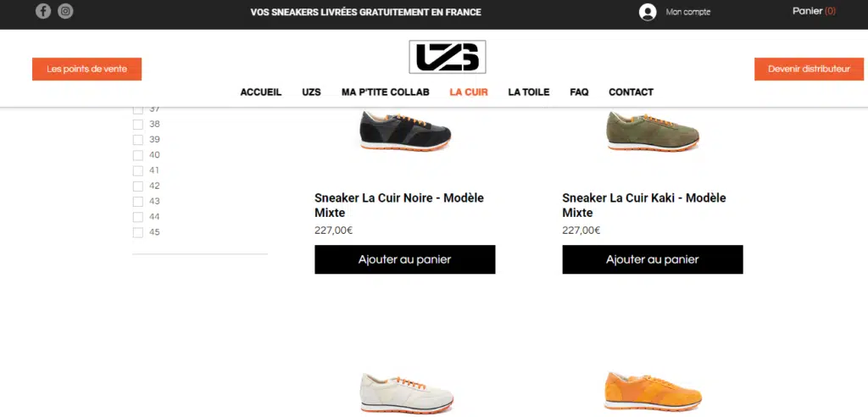Select the size 43 checkbox
Screen dimensions: 868x417
point(138,202)
